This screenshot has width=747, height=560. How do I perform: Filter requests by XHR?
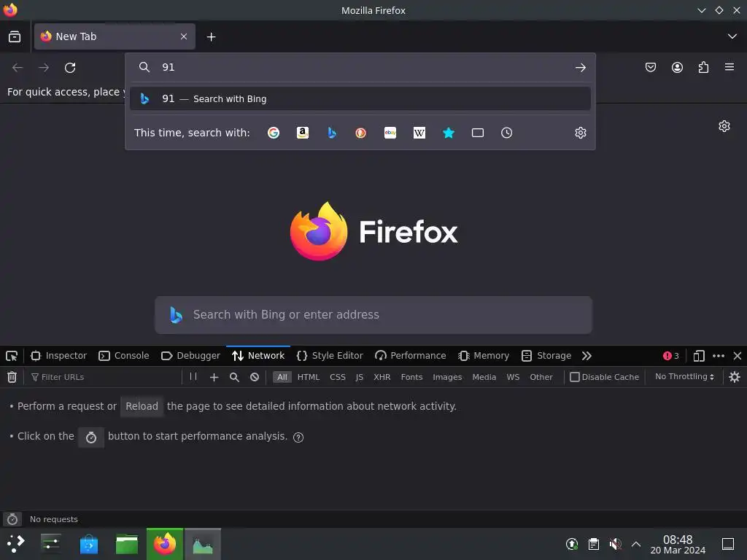(382, 377)
